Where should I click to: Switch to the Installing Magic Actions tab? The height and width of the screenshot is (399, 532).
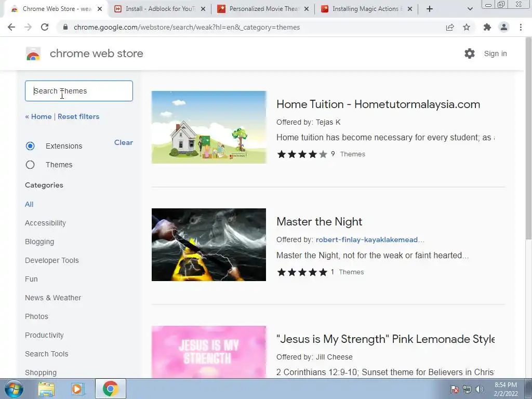click(366, 9)
